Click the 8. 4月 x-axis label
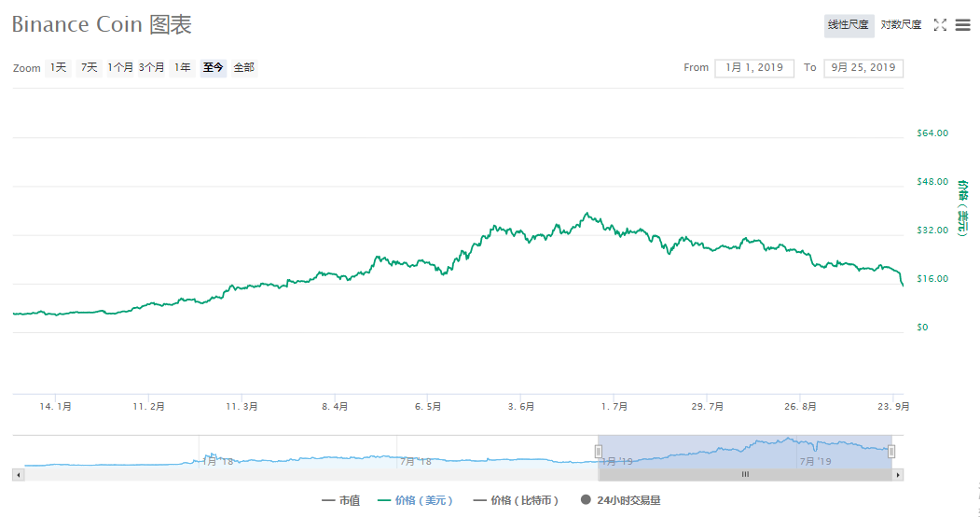Screen dimensions: 980x517 335,407
